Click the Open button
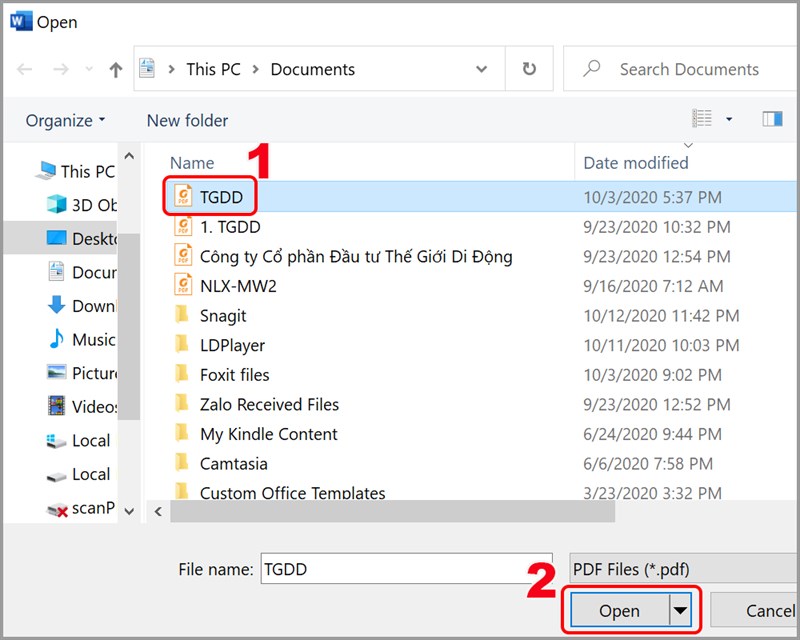This screenshot has height=640, width=800. (619, 610)
